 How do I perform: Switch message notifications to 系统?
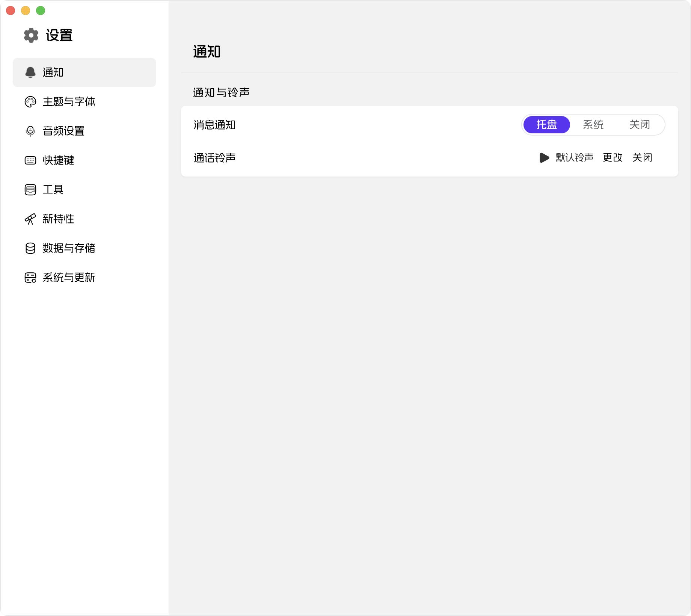coord(593,125)
